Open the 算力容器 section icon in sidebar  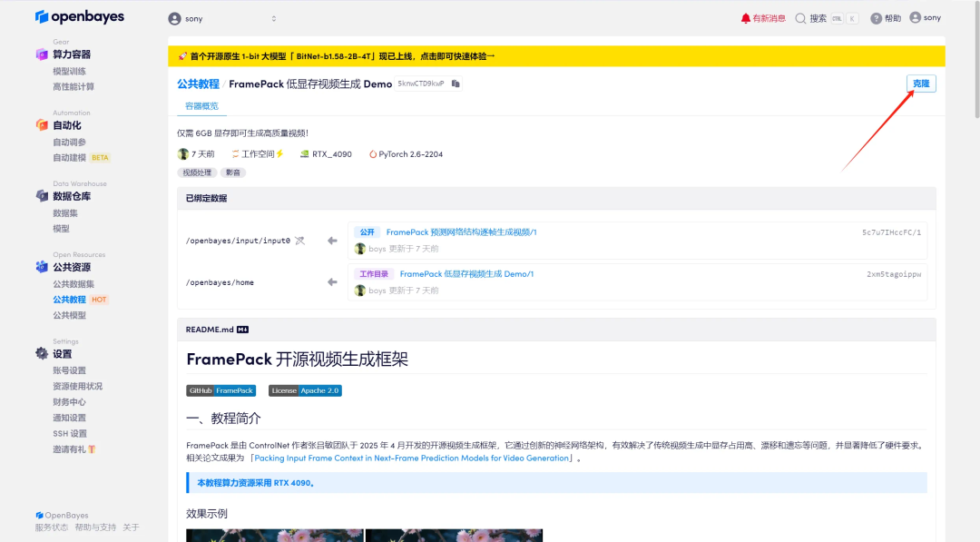(42, 54)
